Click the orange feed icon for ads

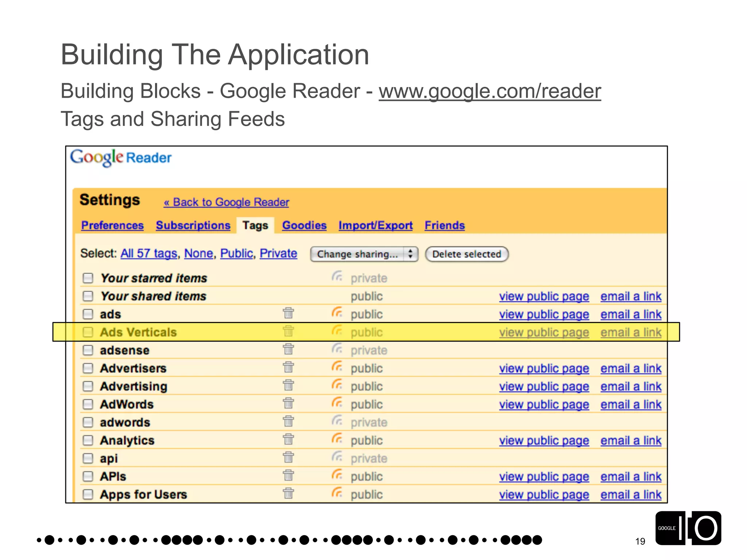point(337,312)
